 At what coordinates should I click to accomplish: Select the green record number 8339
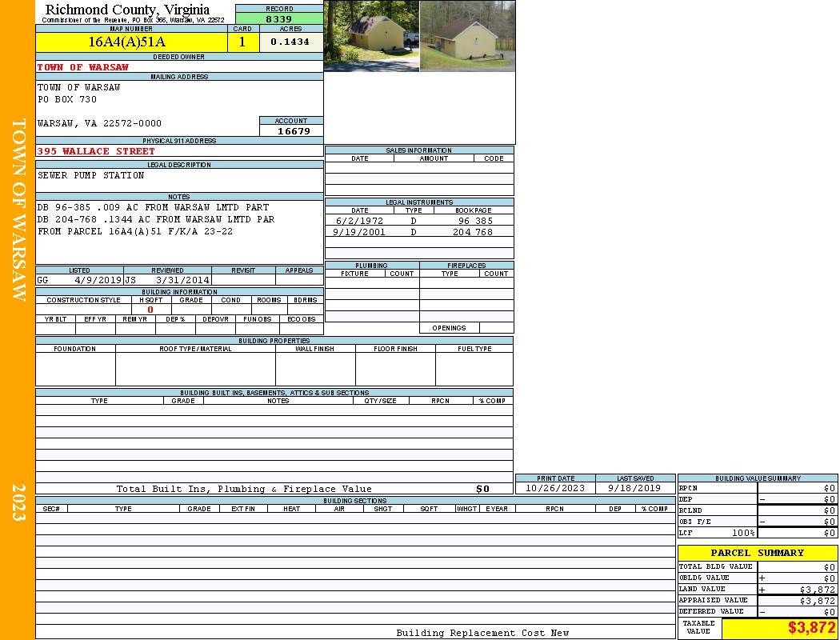pos(279,18)
